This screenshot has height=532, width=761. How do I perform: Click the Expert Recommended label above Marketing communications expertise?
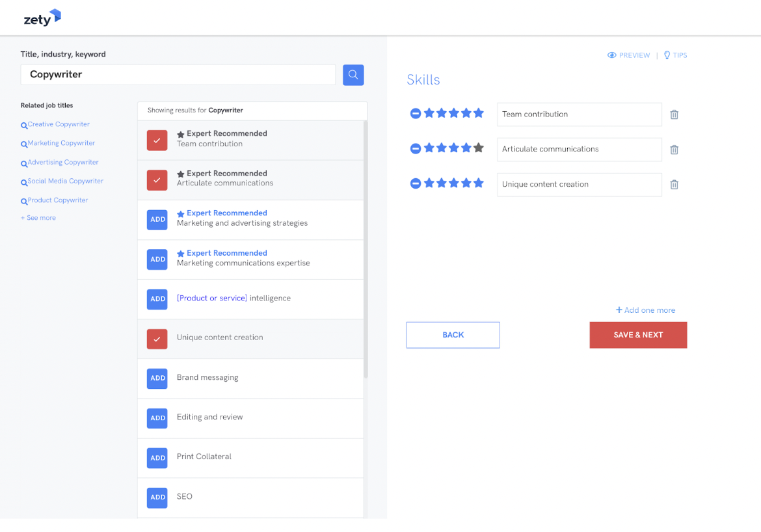tap(226, 253)
